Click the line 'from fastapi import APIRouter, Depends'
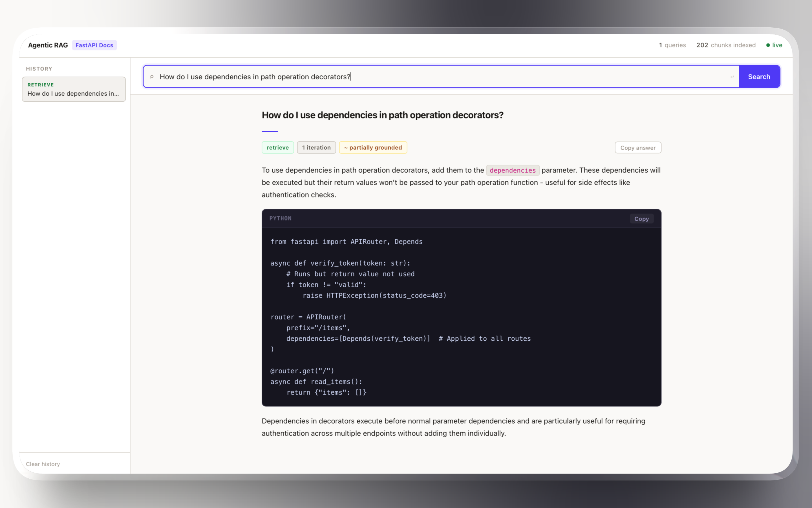Viewport: 812px width, 508px height. (346, 242)
